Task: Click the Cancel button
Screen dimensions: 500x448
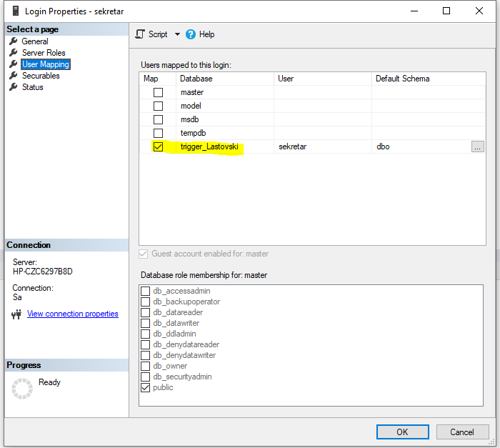Action: [461, 432]
